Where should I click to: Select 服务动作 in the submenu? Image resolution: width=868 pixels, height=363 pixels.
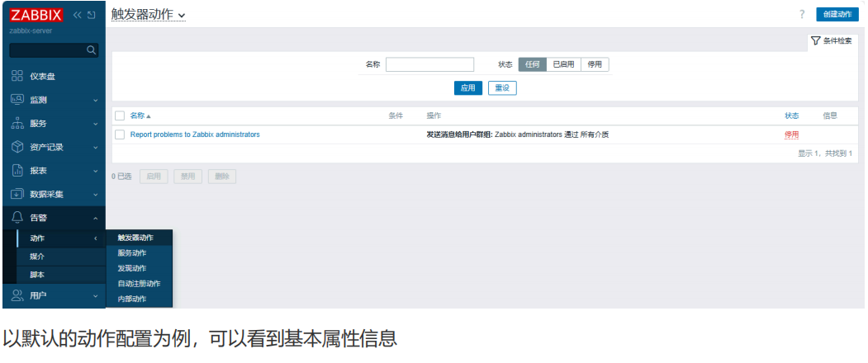pos(140,253)
